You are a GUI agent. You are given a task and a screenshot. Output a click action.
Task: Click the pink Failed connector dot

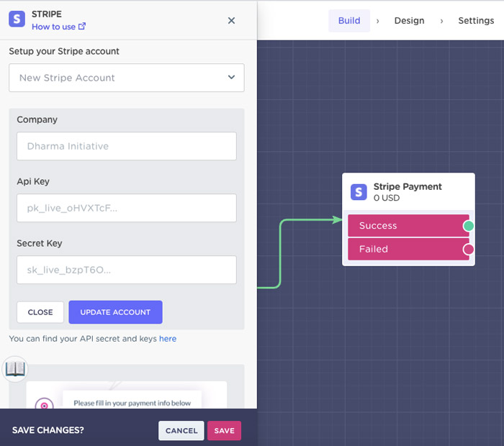point(468,249)
